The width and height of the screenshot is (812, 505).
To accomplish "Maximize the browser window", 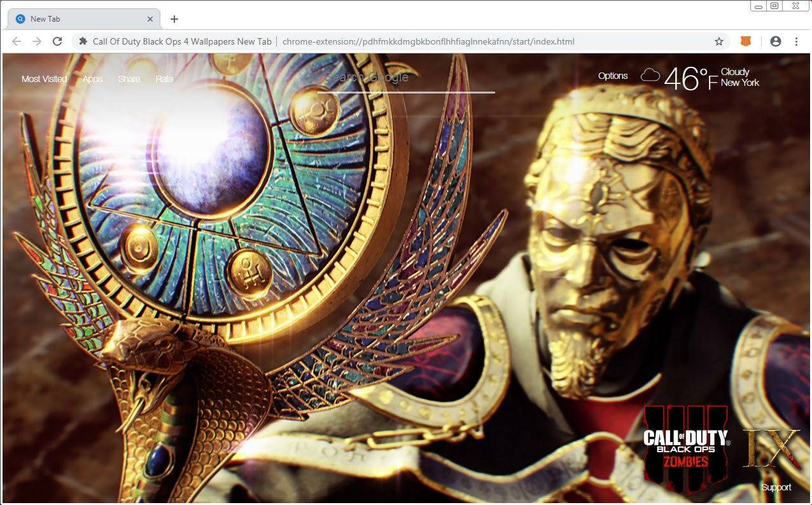I will tap(774, 6).
